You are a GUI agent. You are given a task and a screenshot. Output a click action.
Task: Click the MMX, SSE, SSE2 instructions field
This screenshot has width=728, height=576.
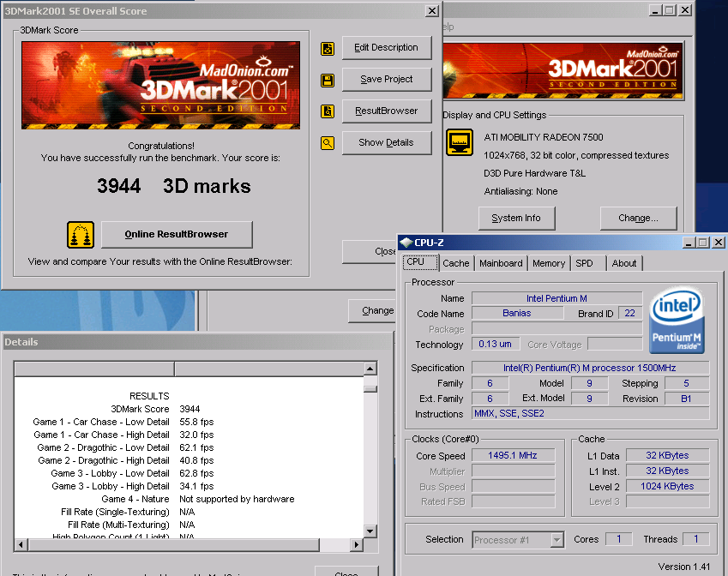pos(591,413)
